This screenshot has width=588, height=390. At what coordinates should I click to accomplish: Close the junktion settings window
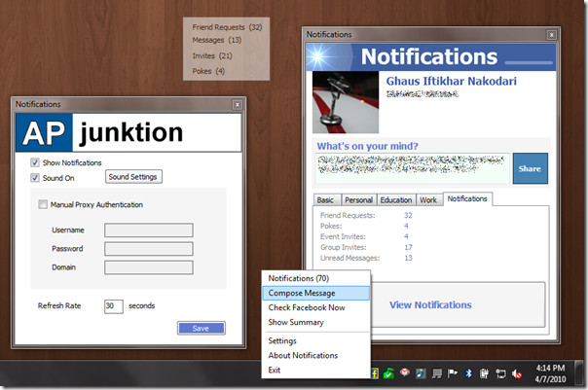tap(237, 105)
